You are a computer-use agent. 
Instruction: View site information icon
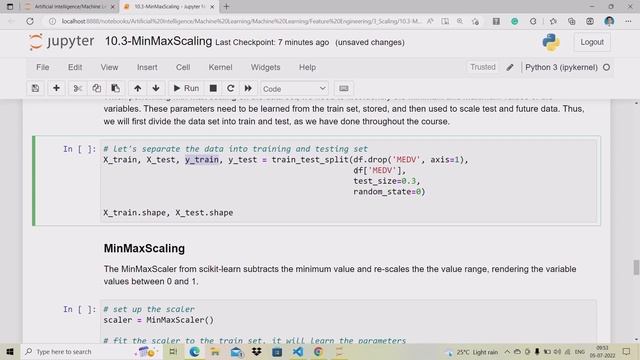52,21
